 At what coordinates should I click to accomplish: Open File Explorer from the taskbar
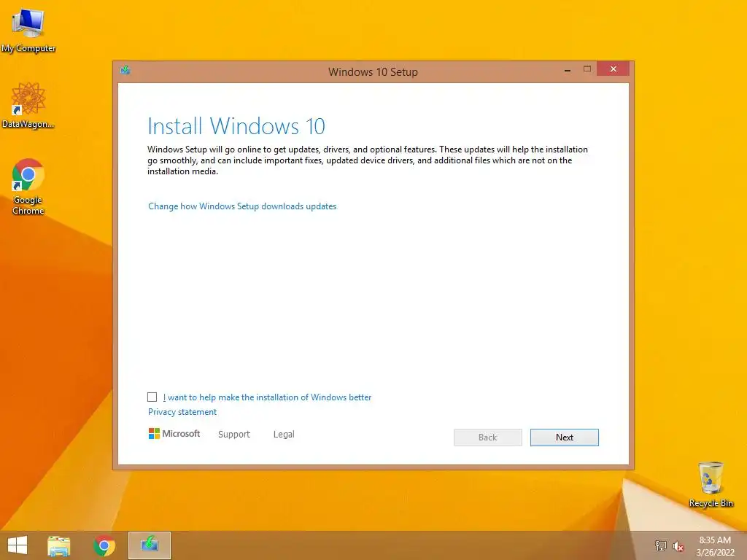click(x=59, y=545)
